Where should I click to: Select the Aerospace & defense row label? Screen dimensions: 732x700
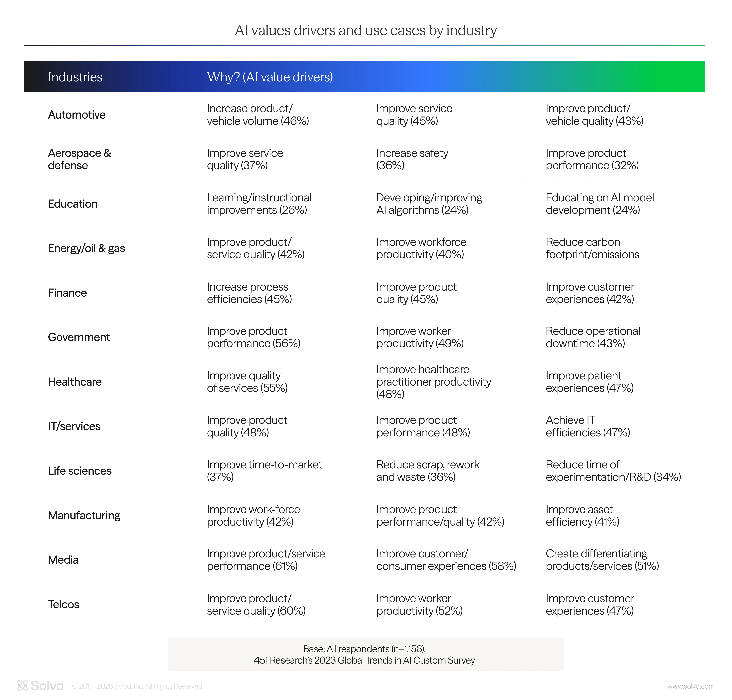click(79, 159)
